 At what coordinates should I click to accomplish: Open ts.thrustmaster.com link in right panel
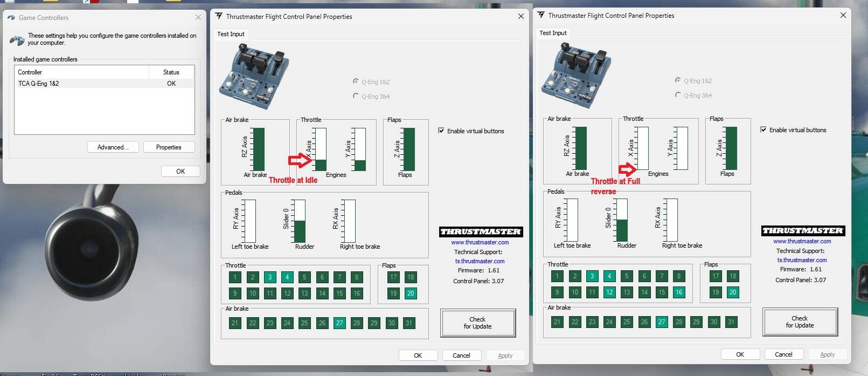[802, 261]
